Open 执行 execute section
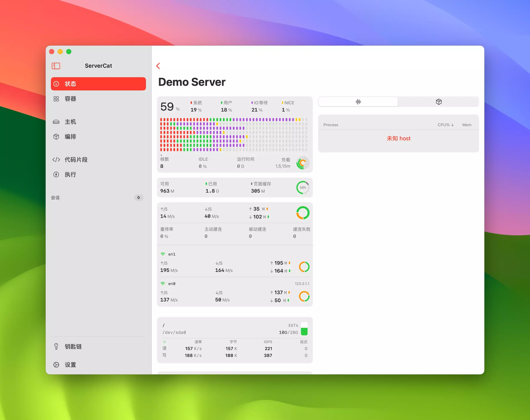The image size is (530, 420). [70, 174]
